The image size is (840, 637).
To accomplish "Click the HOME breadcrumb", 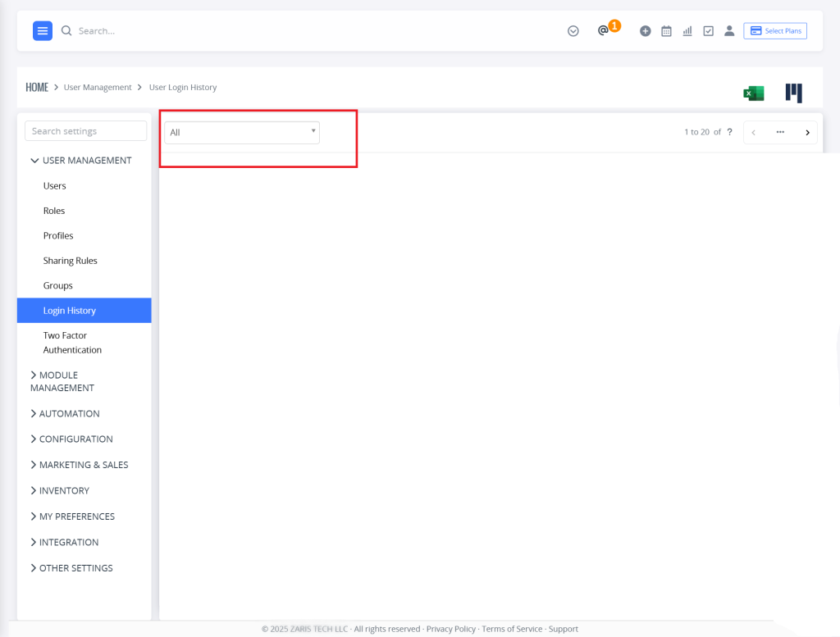I will [x=37, y=87].
